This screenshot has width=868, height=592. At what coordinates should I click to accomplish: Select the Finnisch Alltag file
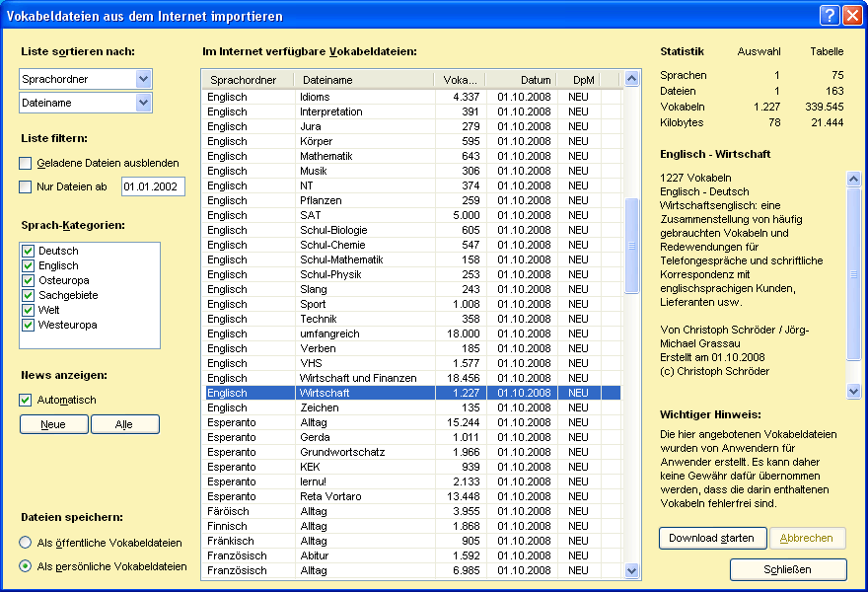point(413,526)
